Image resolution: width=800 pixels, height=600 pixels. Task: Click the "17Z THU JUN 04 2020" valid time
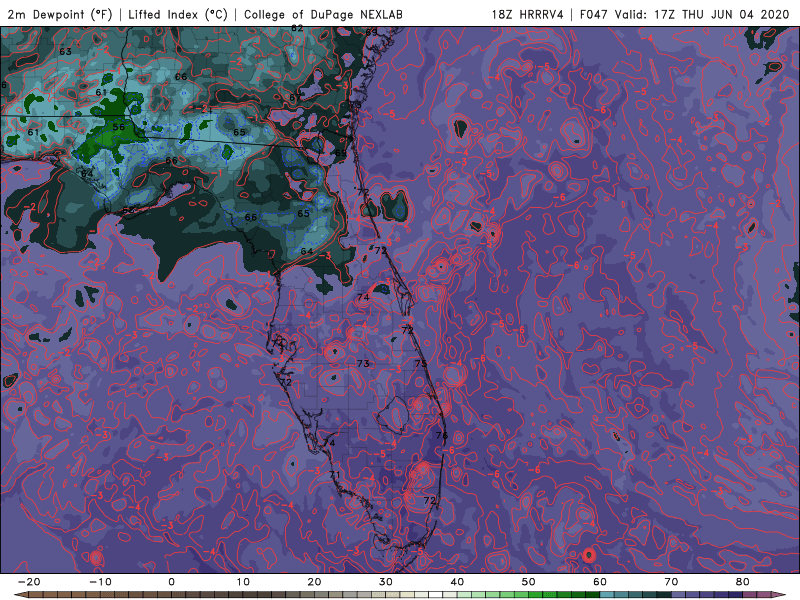722,14
